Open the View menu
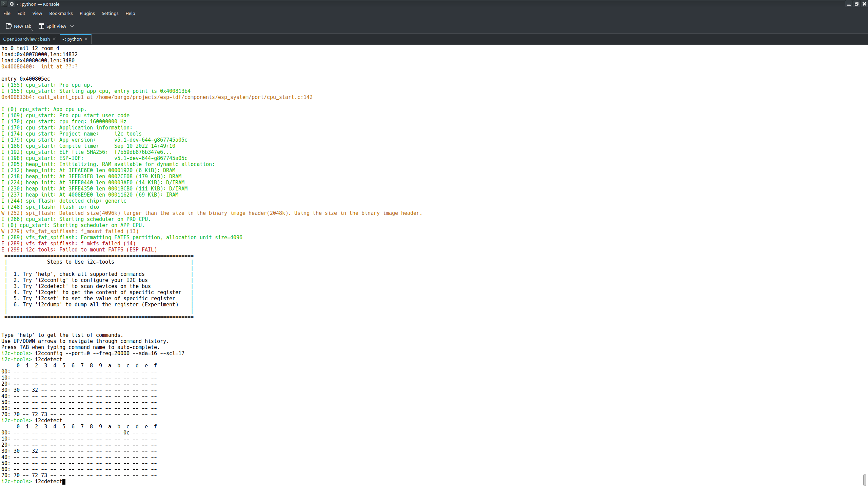The image size is (868, 488). (x=37, y=13)
